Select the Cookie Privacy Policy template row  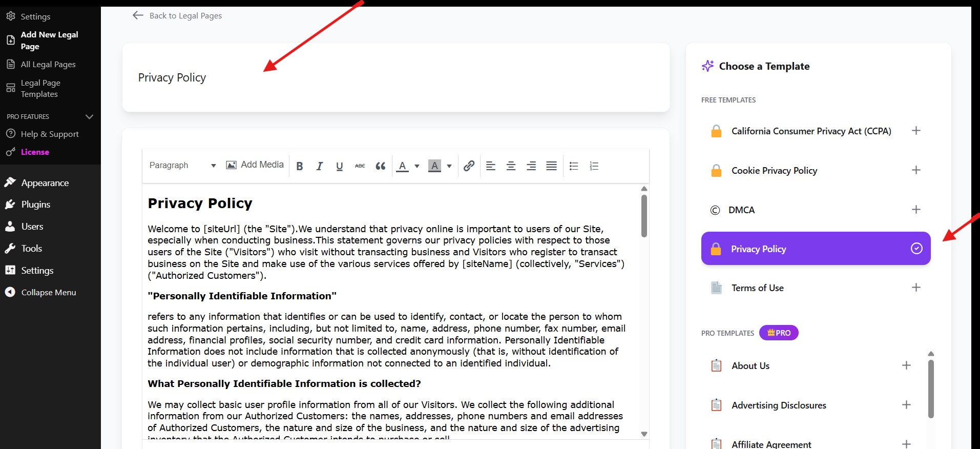[816, 170]
